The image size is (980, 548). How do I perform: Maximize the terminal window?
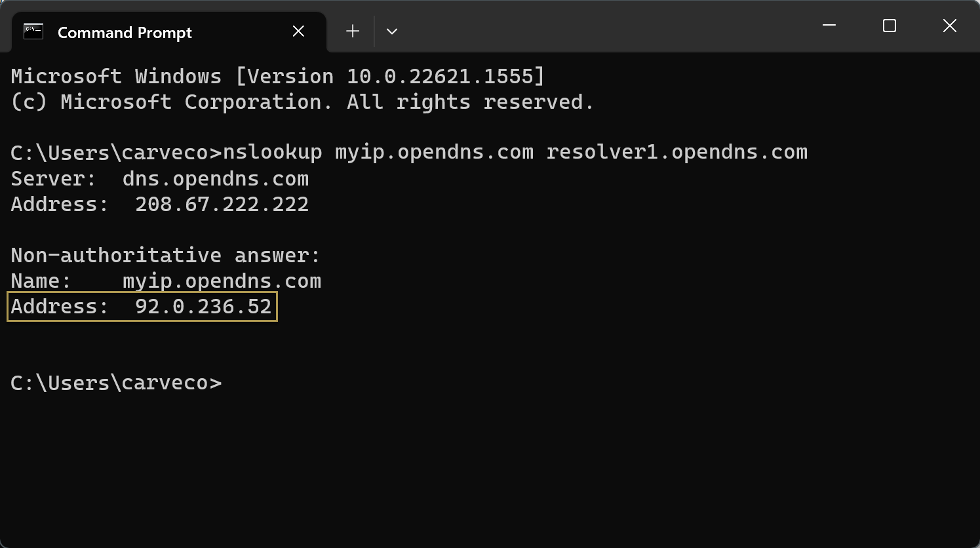point(890,26)
